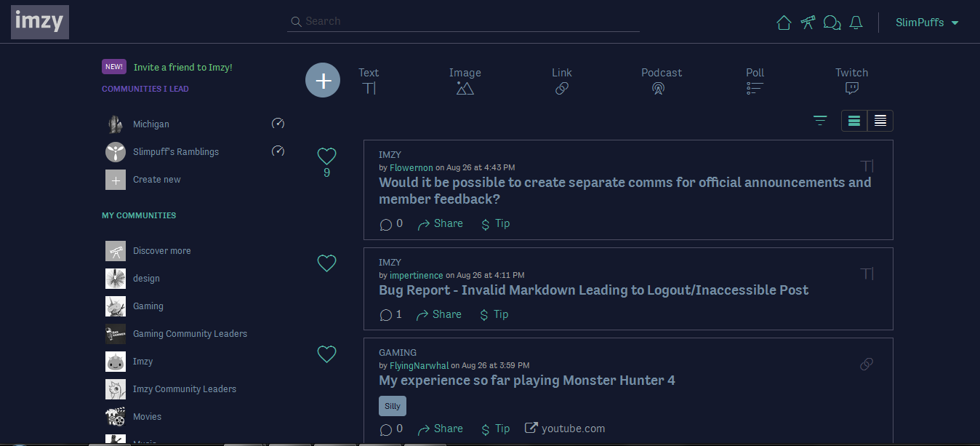Open the chat messages icon

click(832, 23)
